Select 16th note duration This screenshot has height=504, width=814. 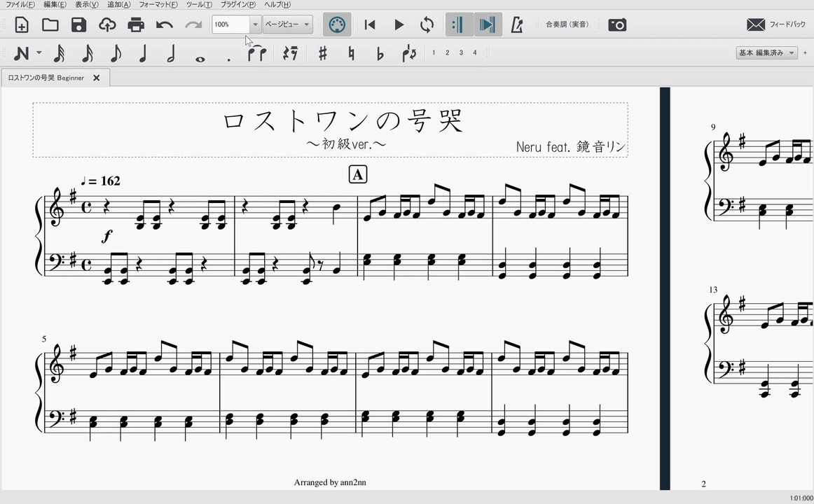click(x=87, y=53)
